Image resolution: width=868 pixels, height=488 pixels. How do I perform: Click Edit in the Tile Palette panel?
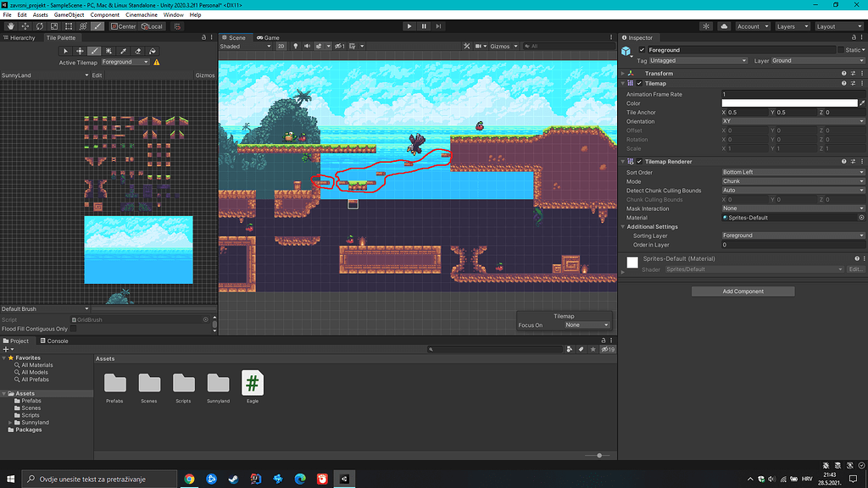(x=97, y=75)
